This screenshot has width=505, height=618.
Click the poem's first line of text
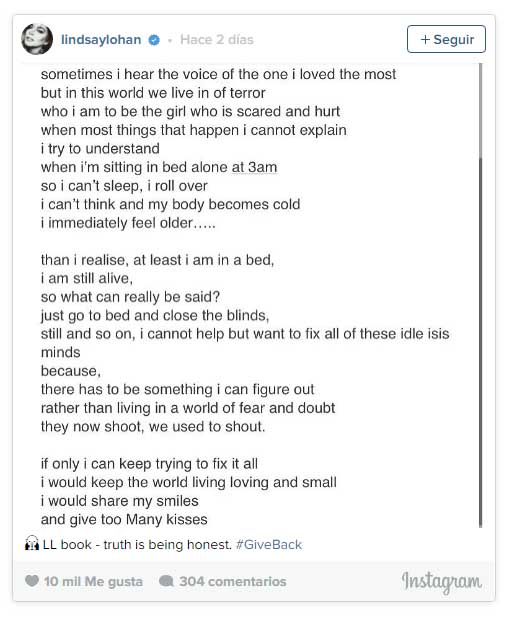click(218, 74)
